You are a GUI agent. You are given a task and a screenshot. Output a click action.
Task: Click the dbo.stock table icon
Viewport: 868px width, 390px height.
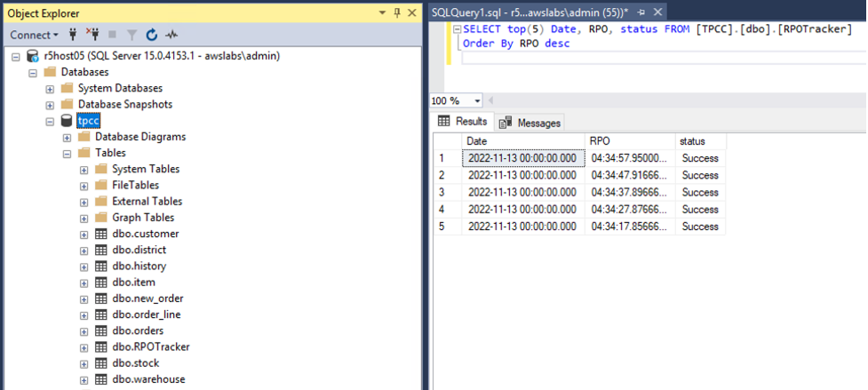pyautogui.click(x=100, y=363)
